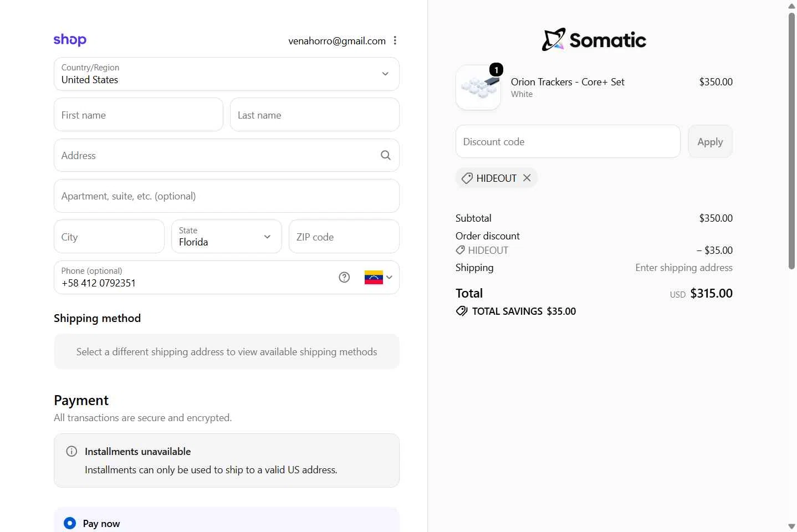Click the page vertical scrollbar thumb
The width and height of the screenshot is (797, 532).
point(791,141)
